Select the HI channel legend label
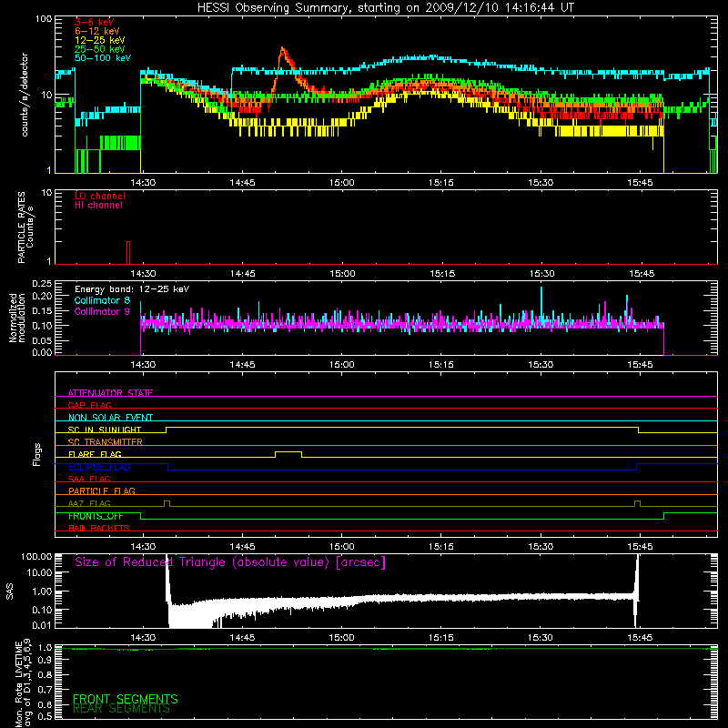The height and width of the screenshot is (728, 728). [x=98, y=206]
